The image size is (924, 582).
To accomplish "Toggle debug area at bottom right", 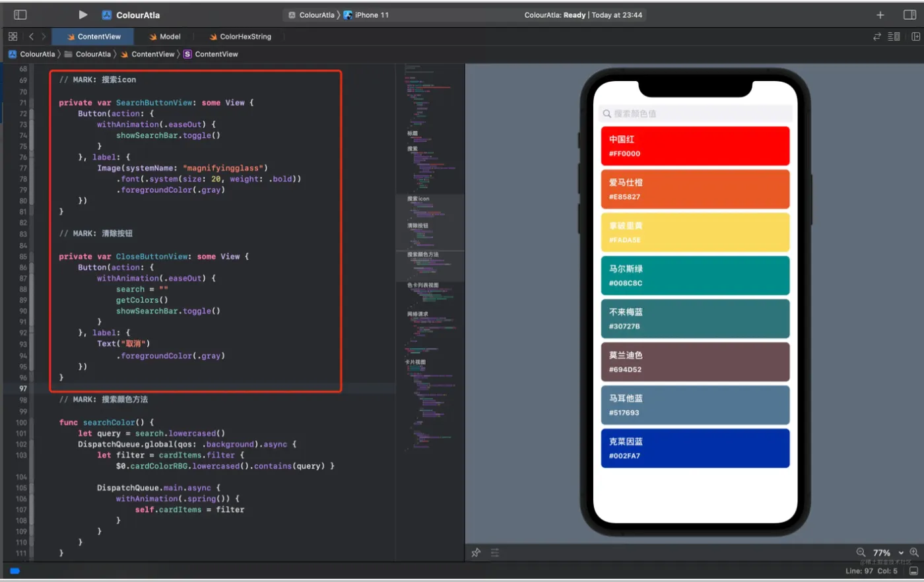I will [x=913, y=571].
